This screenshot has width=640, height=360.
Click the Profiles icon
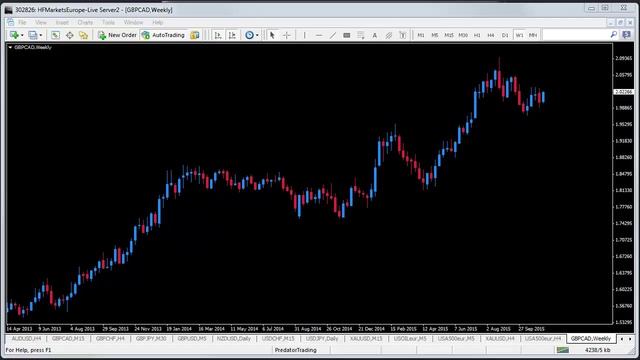pyautogui.click(x=33, y=35)
